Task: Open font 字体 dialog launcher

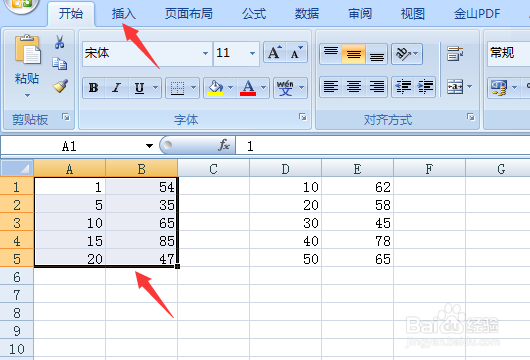Action: coord(303,117)
